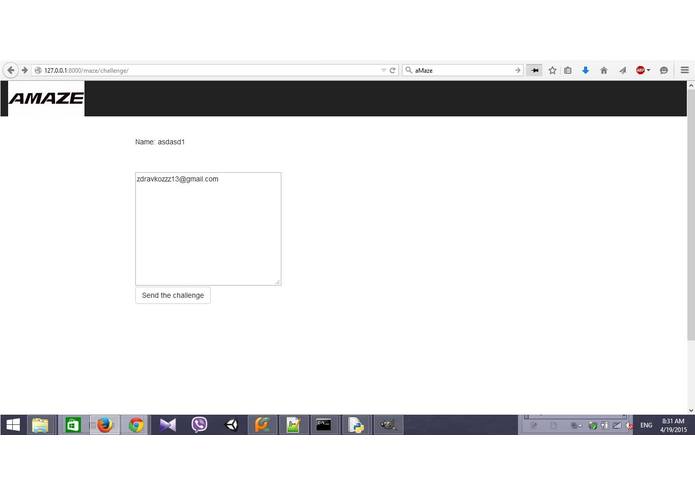Open the Adblock Plus dropdown arrow
Screen dimensions: 695x494
click(648, 70)
